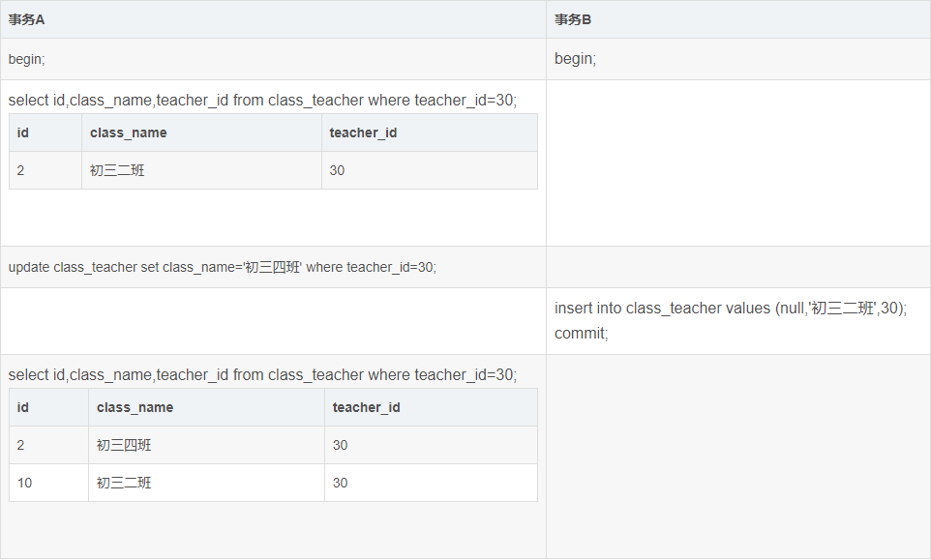Click id value 2 in the upper result table
The height and width of the screenshot is (560, 931).
pyautogui.click(x=21, y=170)
